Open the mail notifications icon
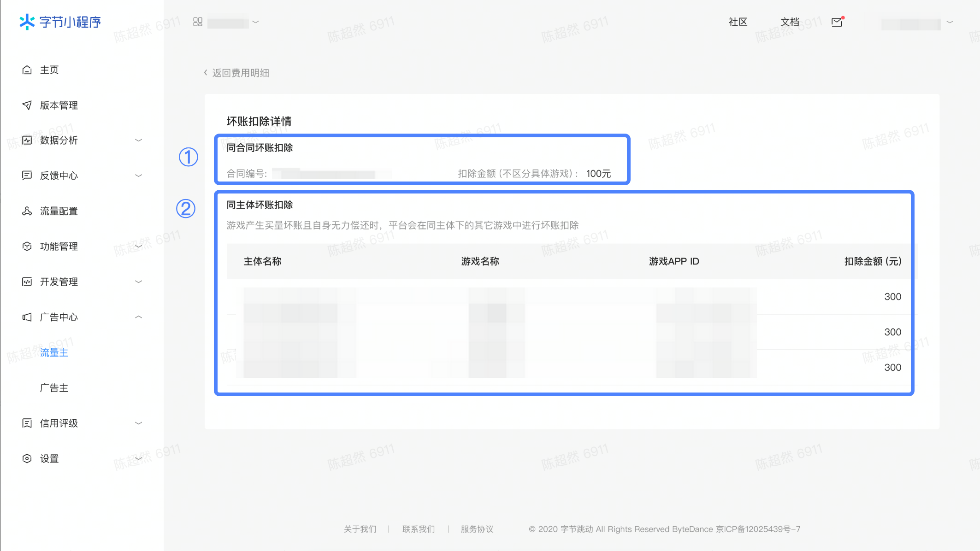Viewport: 980px width, 551px height. coord(838,22)
